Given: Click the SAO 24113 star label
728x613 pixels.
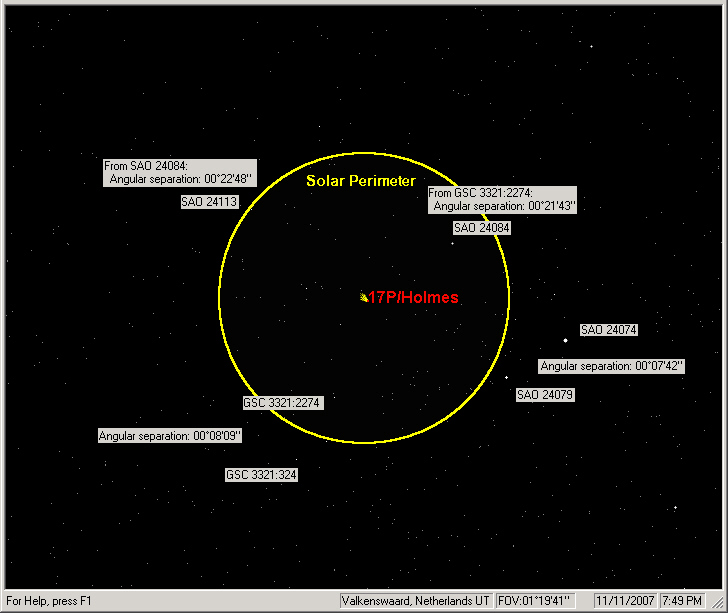Looking at the screenshot, I should (209, 202).
